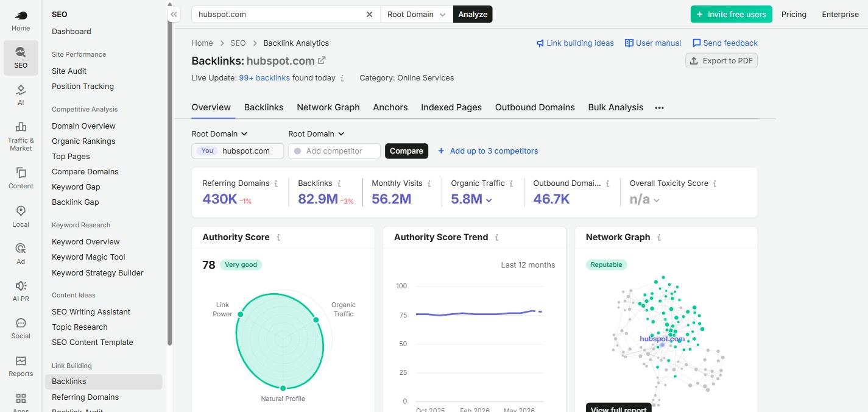
Task: Collapse the sidebar with double-chevron icon
Action: tap(174, 15)
